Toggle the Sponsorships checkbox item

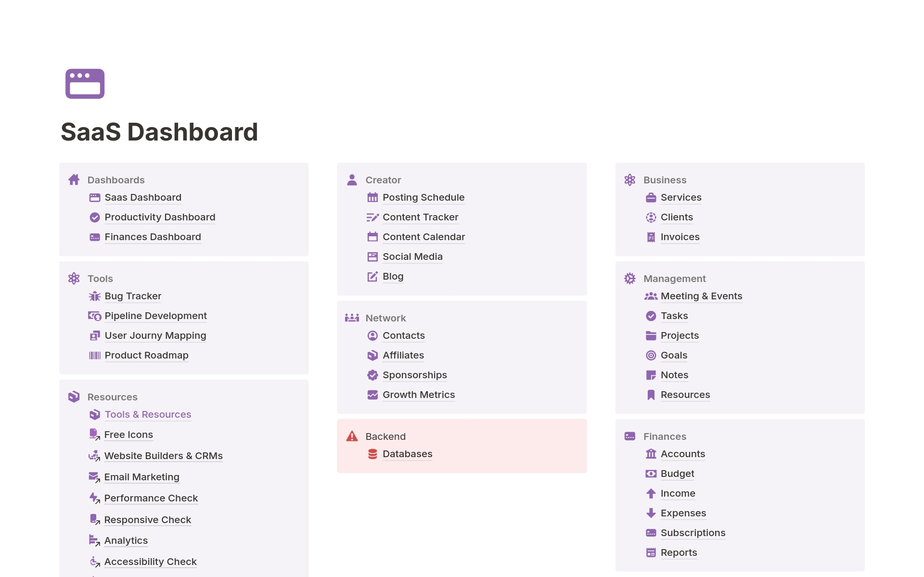click(372, 374)
